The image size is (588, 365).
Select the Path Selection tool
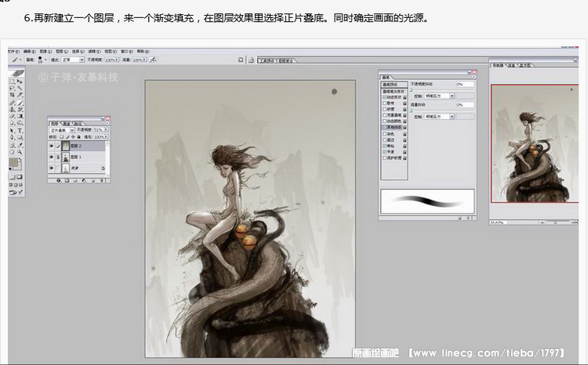[x=13, y=130]
